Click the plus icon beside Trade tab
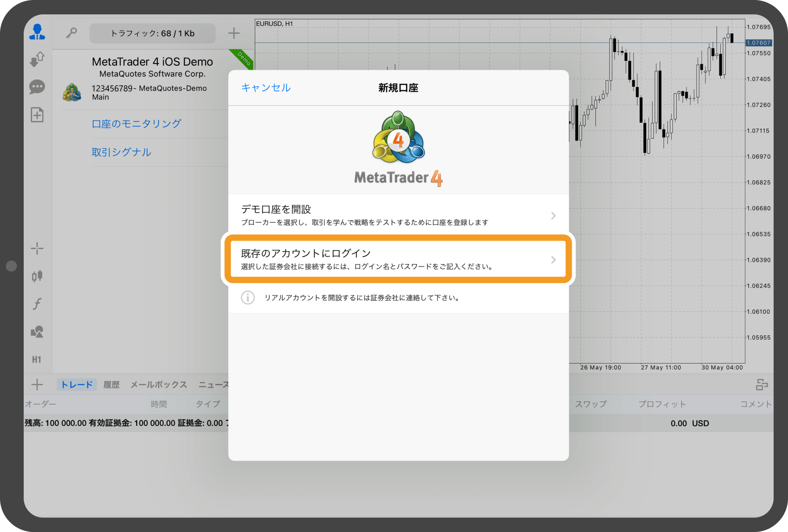The height and width of the screenshot is (532, 788). (x=37, y=384)
